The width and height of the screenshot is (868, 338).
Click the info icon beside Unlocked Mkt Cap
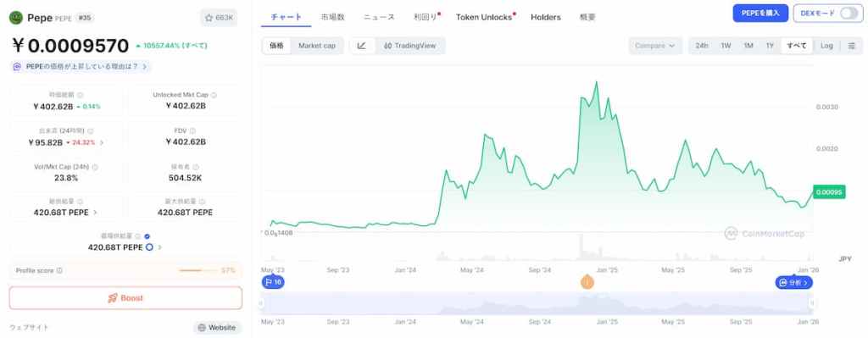214,95
